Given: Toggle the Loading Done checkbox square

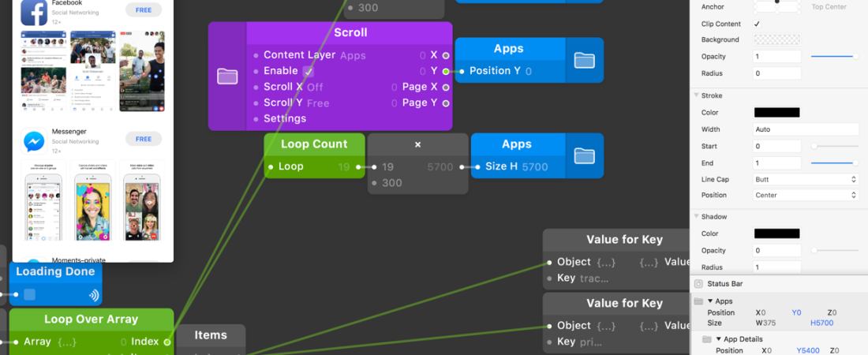Looking at the screenshot, I should [29, 295].
